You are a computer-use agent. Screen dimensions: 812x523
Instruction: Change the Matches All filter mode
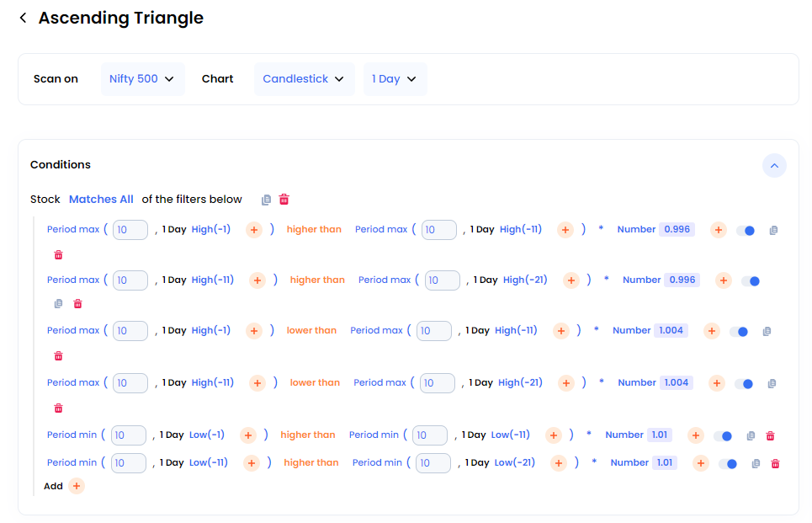point(101,200)
